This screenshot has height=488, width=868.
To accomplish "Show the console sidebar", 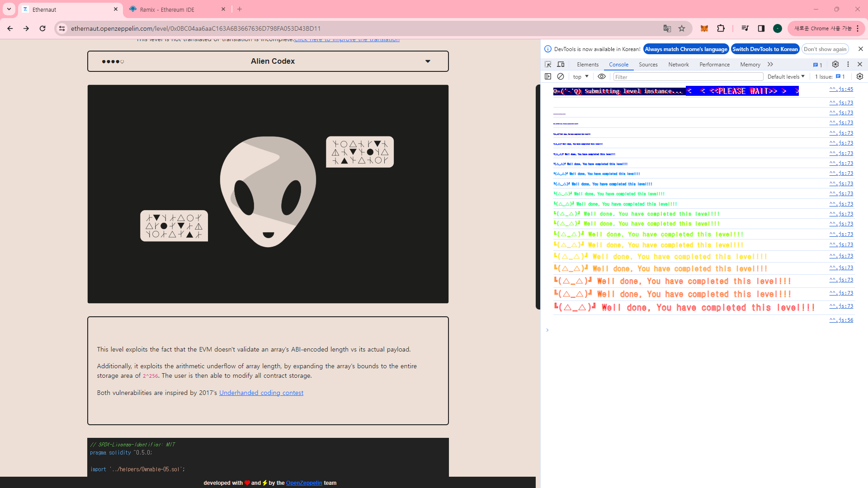I will pos(548,76).
